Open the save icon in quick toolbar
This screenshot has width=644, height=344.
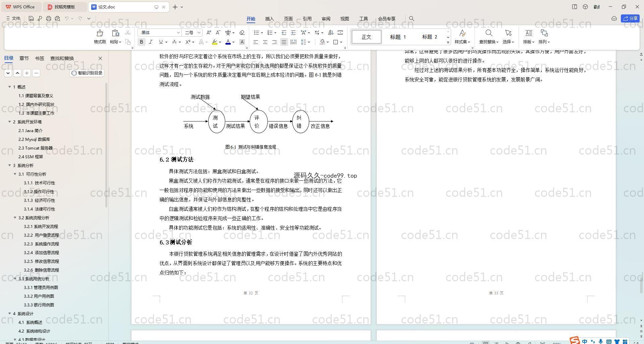31,18
